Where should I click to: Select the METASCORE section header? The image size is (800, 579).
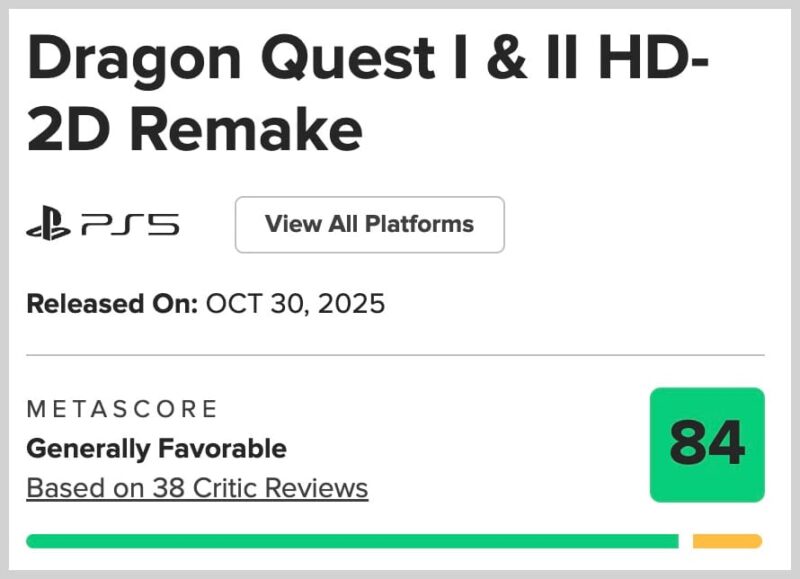click(123, 408)
